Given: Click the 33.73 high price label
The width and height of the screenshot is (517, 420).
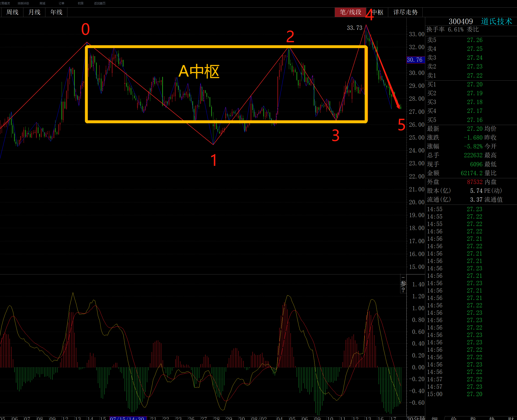Looking at the screenshot, I should (x=355, y=28).
